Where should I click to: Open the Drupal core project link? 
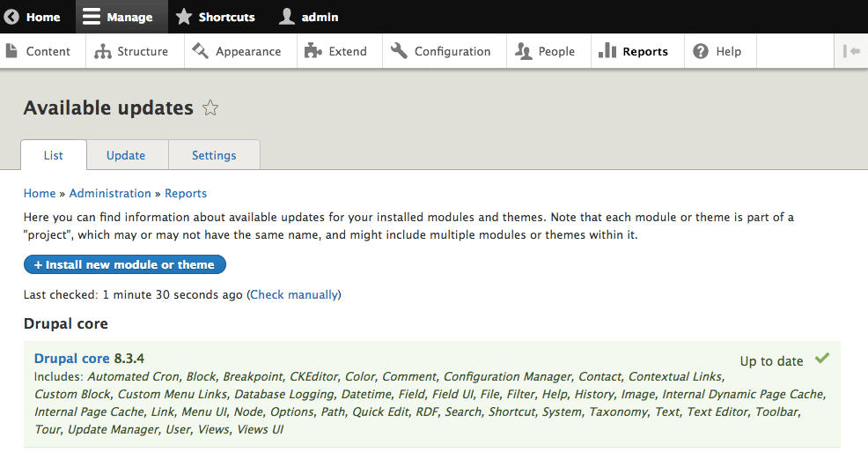click(x=72, y=358)
